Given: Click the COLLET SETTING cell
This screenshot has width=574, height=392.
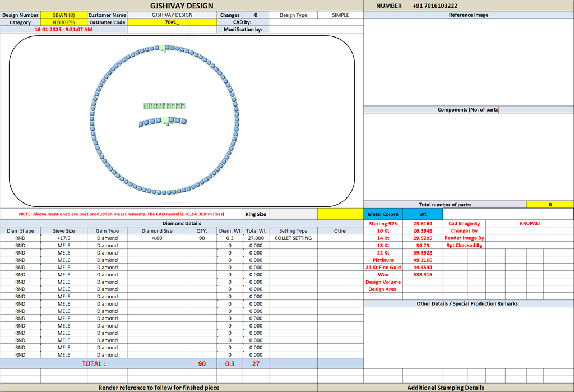Looking at the screenshot, I should [293, 238].
